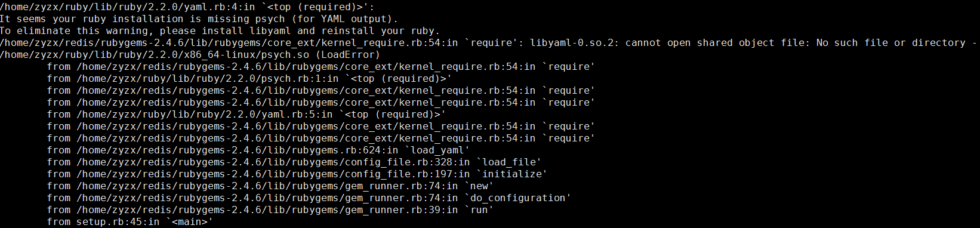The height and width of the screenshot is (228, 980).
Task: Click the gem_runner.rb:39 `run' line
Action: coord(270,210)
